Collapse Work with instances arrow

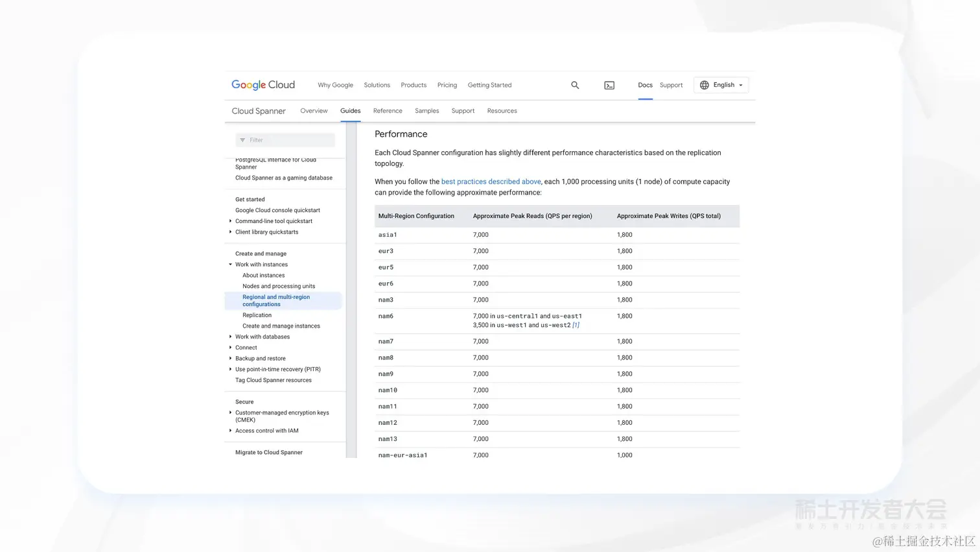click(230, 265)
